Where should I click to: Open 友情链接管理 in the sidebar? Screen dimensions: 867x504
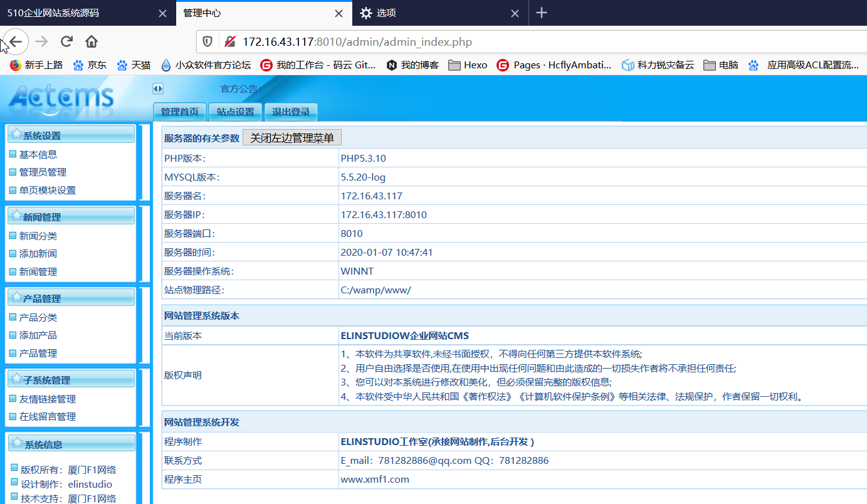pos(48,399)
